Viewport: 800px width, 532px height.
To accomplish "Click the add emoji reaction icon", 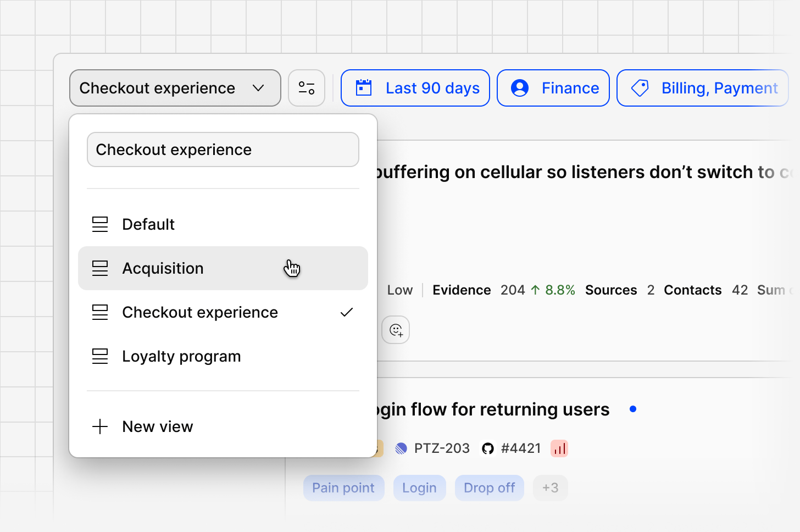I will click(x=396, y=330).
